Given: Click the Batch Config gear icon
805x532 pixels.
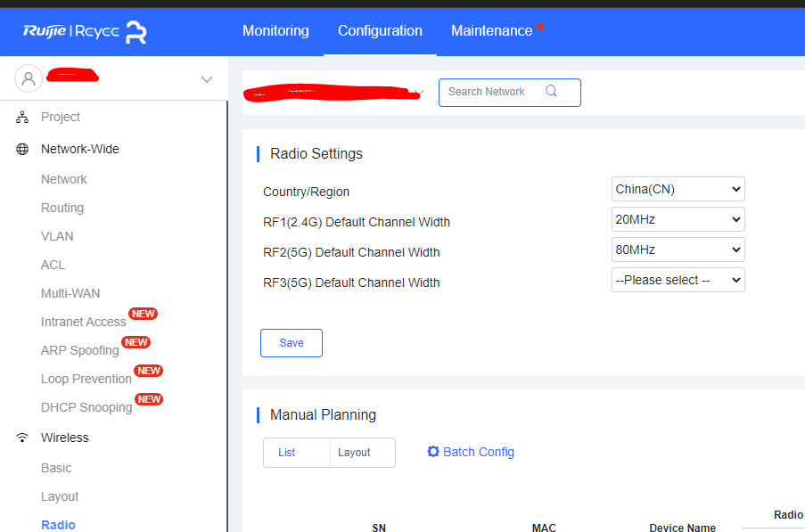Looking at the screenshot, I should tap(433, 452).
